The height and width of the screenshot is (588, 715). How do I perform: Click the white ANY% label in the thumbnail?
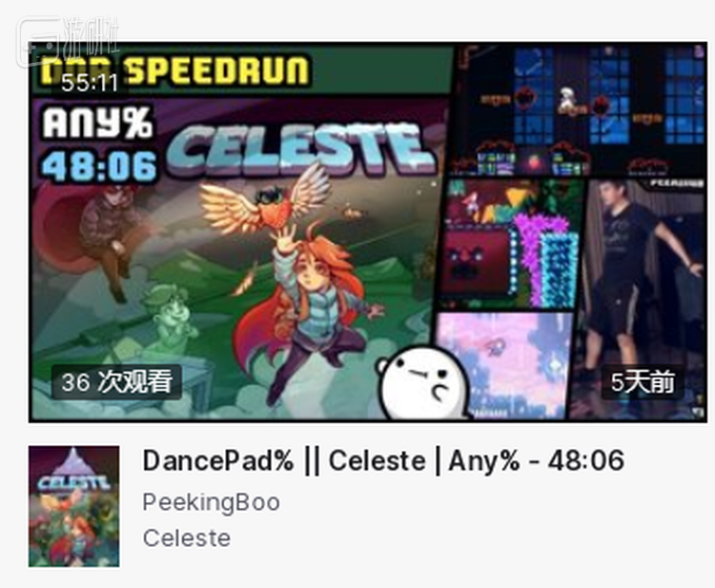coord(97,122)
